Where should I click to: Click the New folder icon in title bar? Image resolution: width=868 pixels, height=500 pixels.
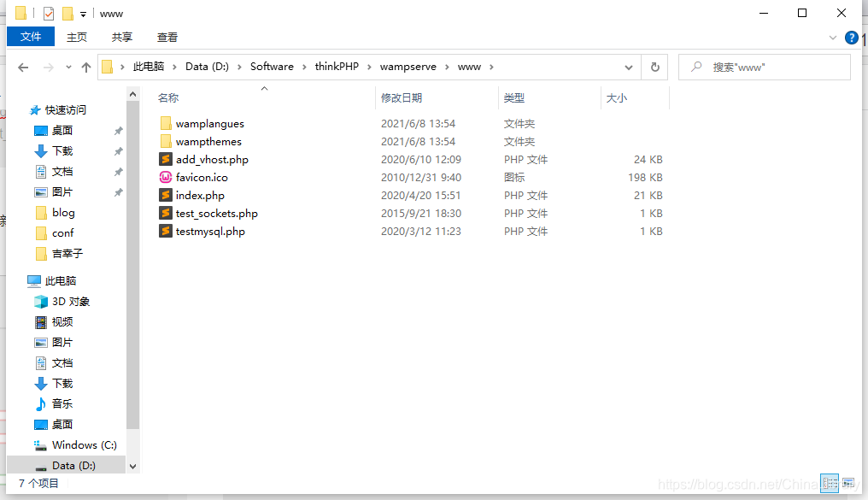click(67, 14)
